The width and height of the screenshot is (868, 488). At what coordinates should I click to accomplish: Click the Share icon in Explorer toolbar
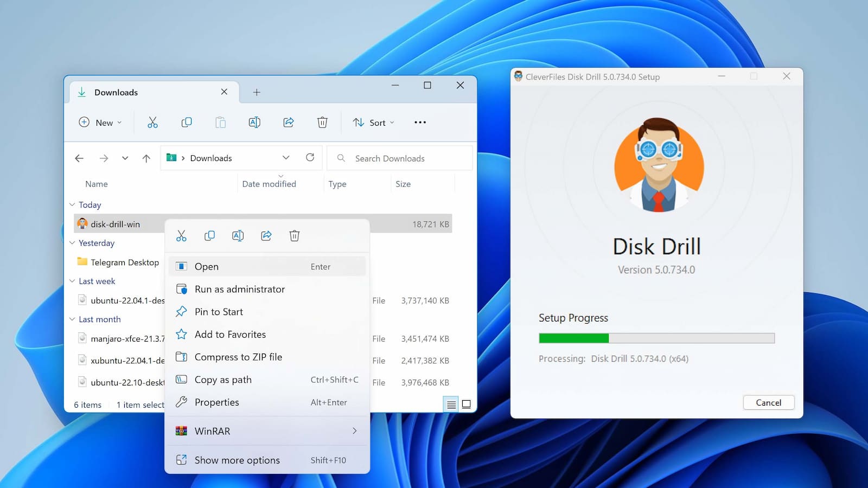coord(289,123)
